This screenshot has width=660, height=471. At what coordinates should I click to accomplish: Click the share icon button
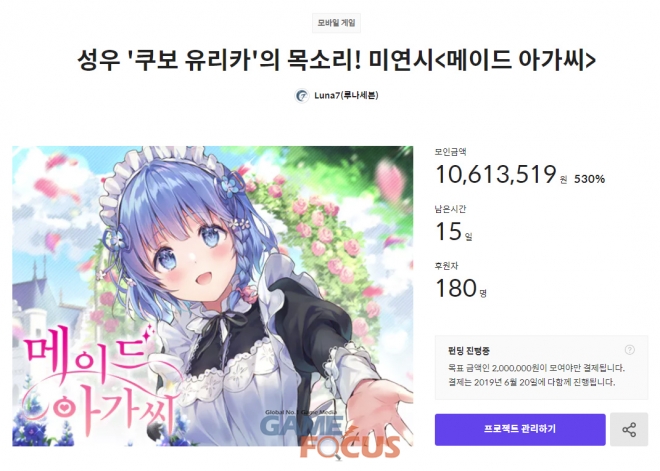coord(629,429)
